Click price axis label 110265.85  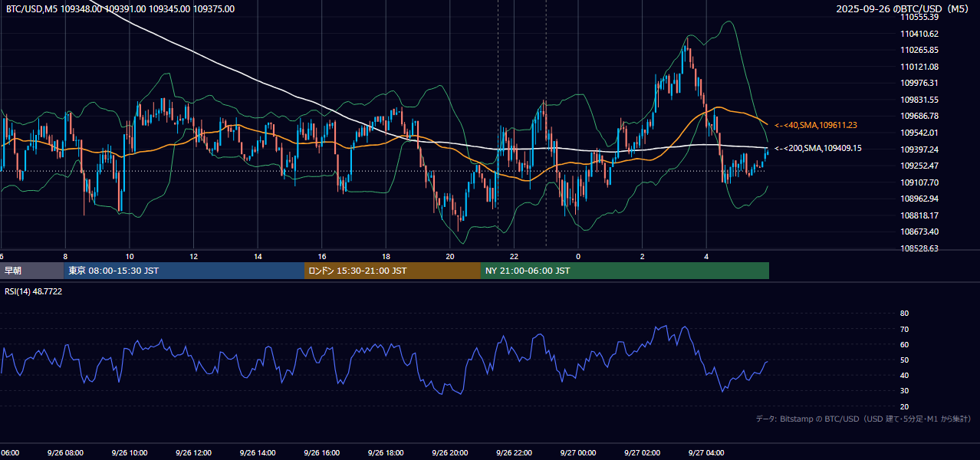click(919, 50)
